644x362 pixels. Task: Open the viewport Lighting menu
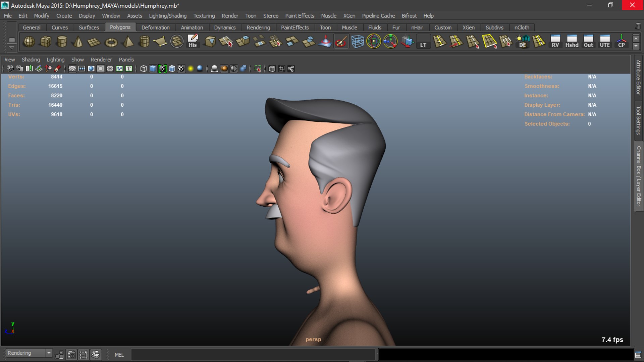click(55, 59)
